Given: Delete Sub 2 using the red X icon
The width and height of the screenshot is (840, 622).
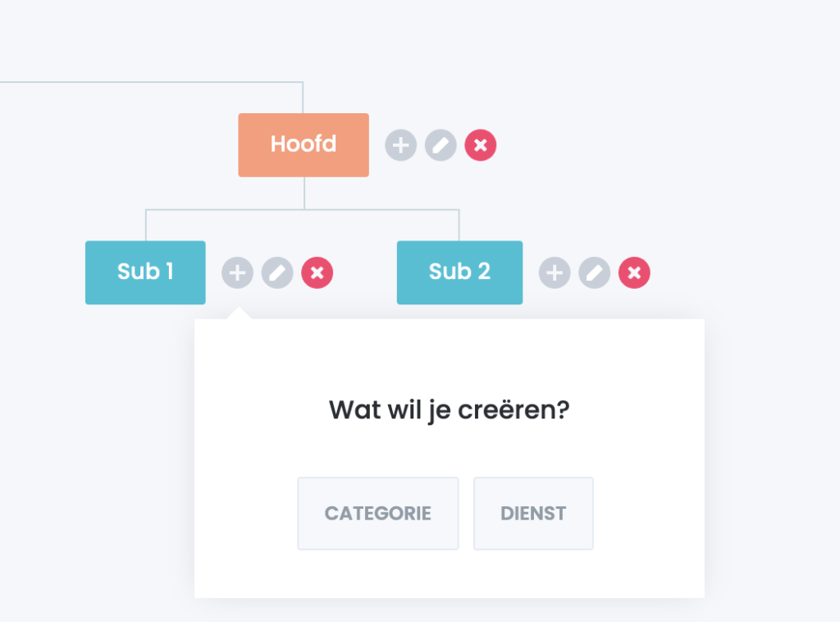Looking at the screenshot, I should [634, 272].
